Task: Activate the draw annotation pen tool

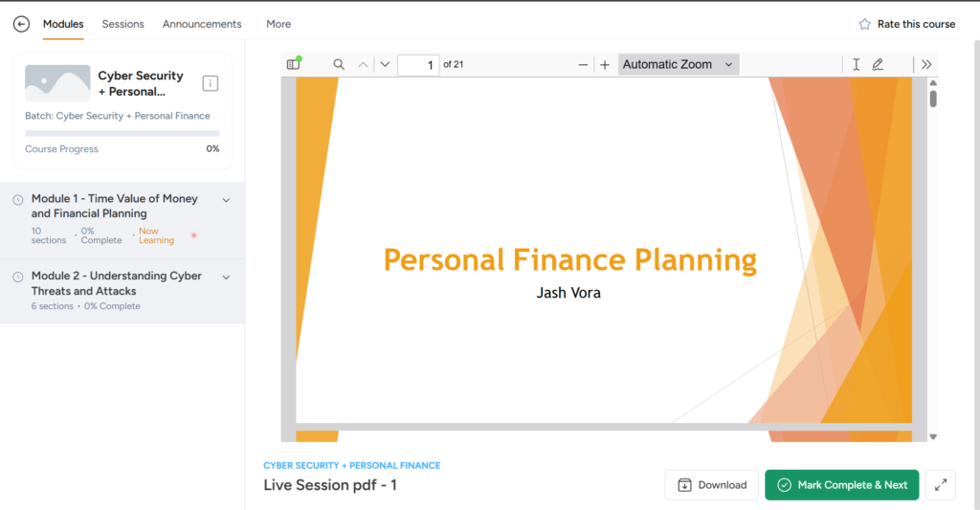Action: 878,64
